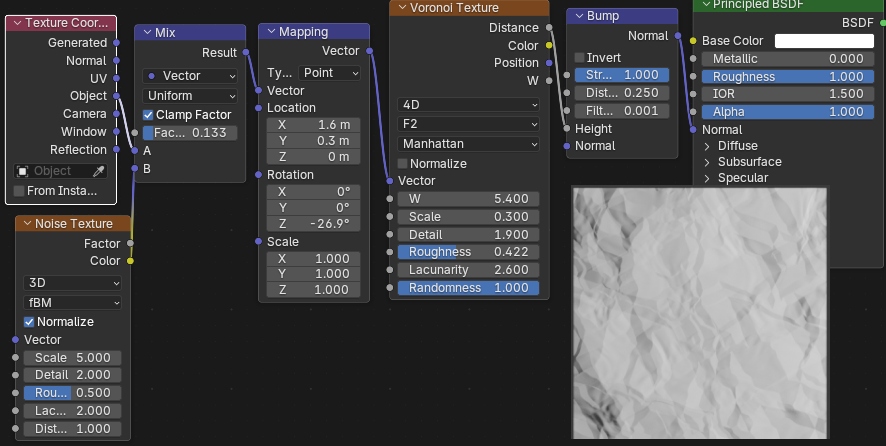Disable the Clamp Factor checkbox
886x446 pixels.
149,115
